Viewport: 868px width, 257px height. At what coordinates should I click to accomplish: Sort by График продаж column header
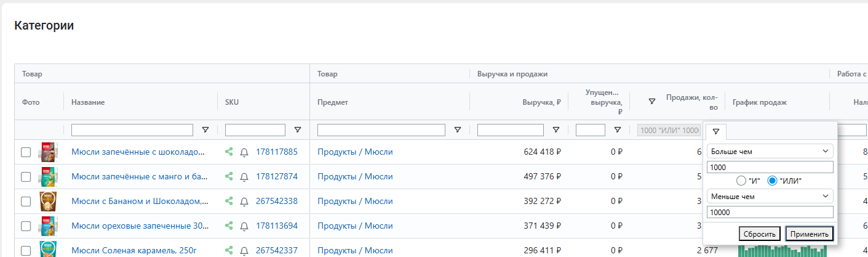click(x=760, y=102)
